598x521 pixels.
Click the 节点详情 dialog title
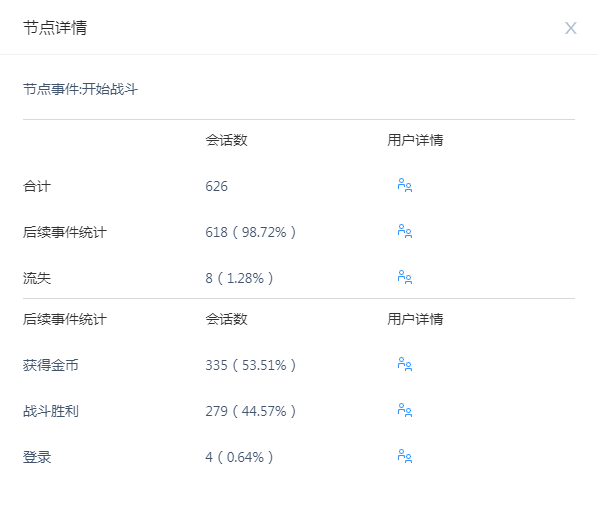click(55, 28)
